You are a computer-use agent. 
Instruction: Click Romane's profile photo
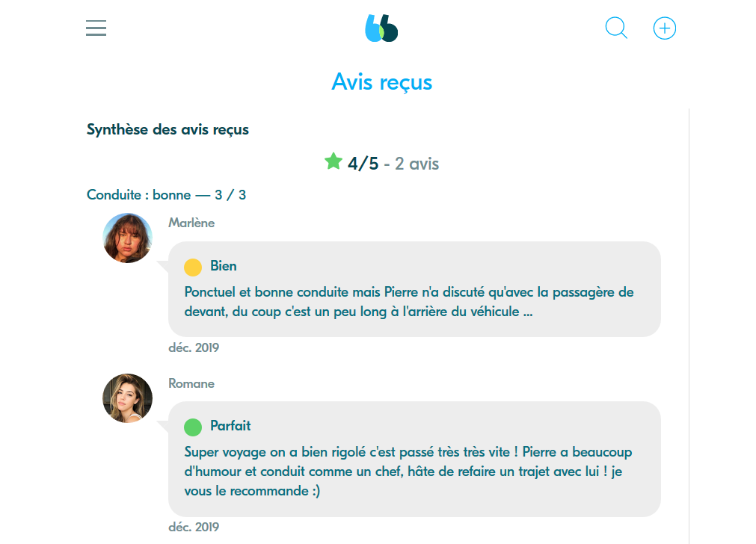pos(127,398)
